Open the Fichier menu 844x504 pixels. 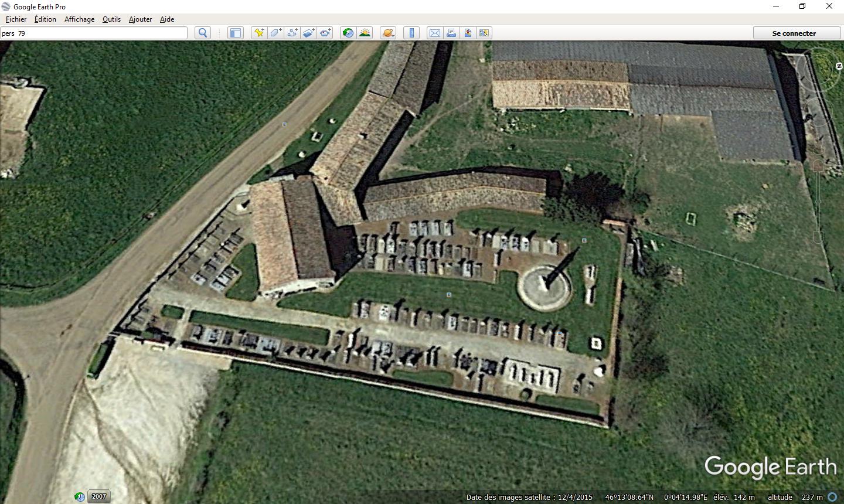point(16,19)
